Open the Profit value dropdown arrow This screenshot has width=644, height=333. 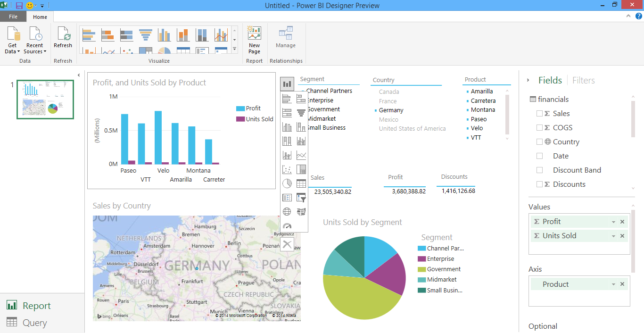point(613,222)
